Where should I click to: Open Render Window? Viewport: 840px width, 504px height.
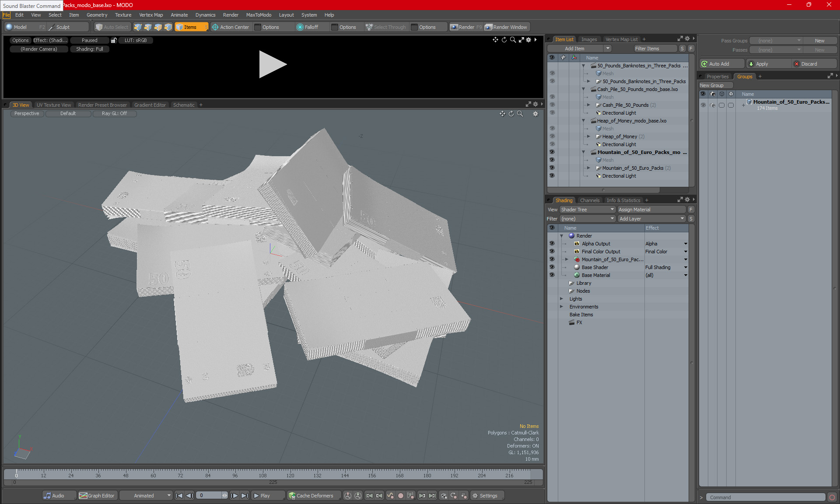click(506, 27)
